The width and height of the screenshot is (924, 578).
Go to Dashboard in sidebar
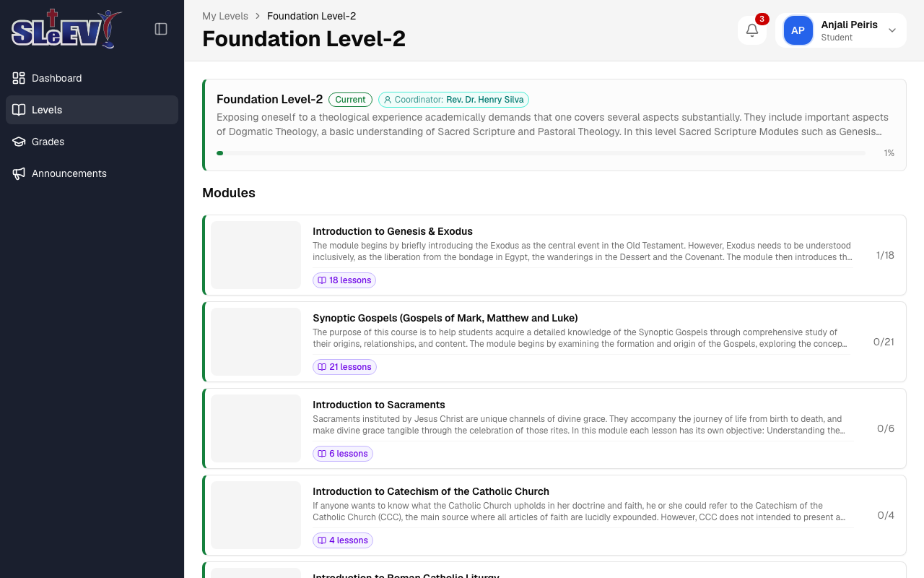click(x=92, y=78)
